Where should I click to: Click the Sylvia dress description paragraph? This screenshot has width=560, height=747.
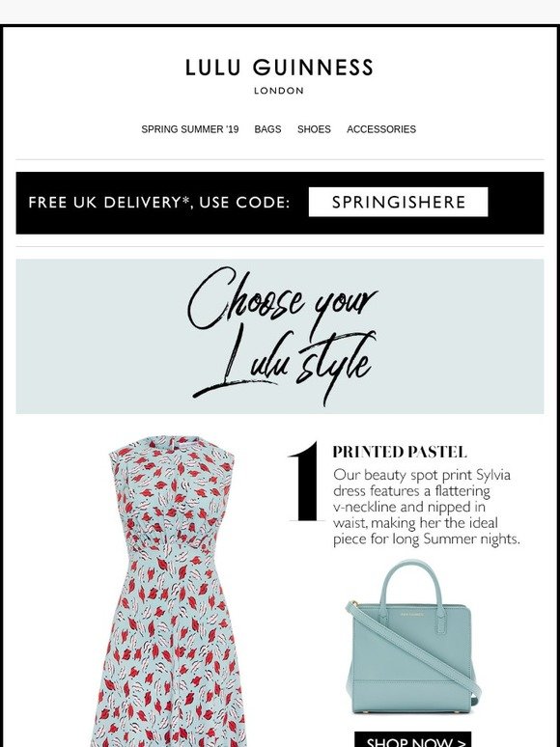427,507
